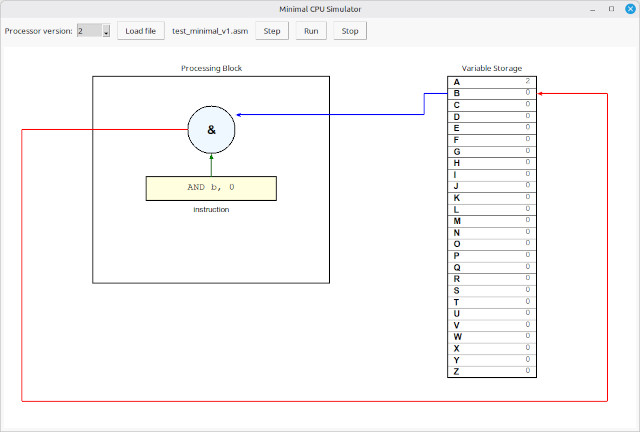This screenshot has width=640, height=432.
Task: Select variable row D in Variable Storage
Action: (x=492, y=117)
